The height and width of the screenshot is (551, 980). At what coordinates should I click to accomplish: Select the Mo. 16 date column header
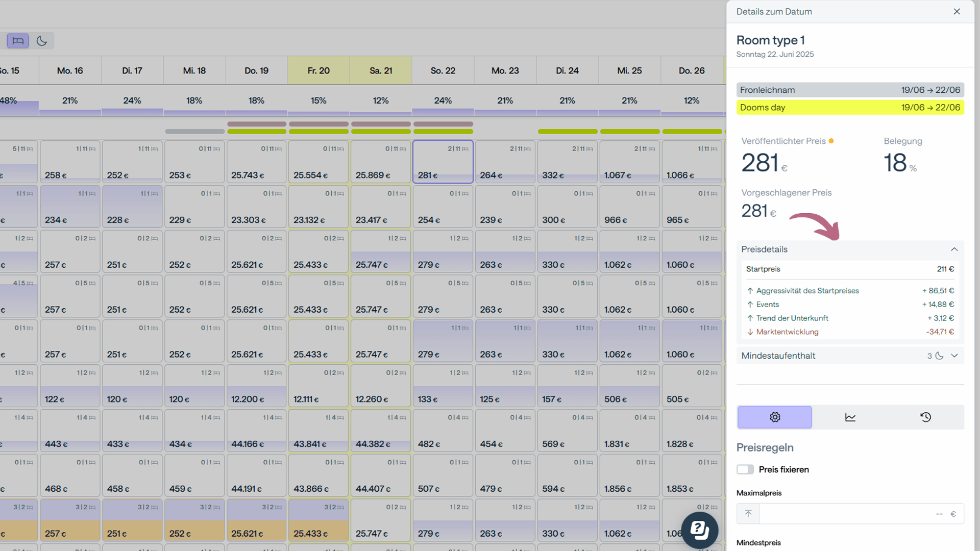point(70,70)
